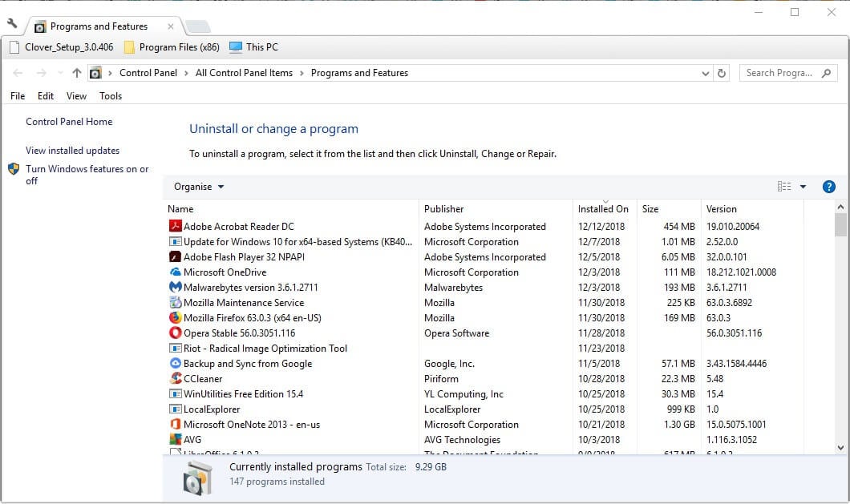Expand the chevron after Control Panel breadcrumb

(x=186, y=73)
